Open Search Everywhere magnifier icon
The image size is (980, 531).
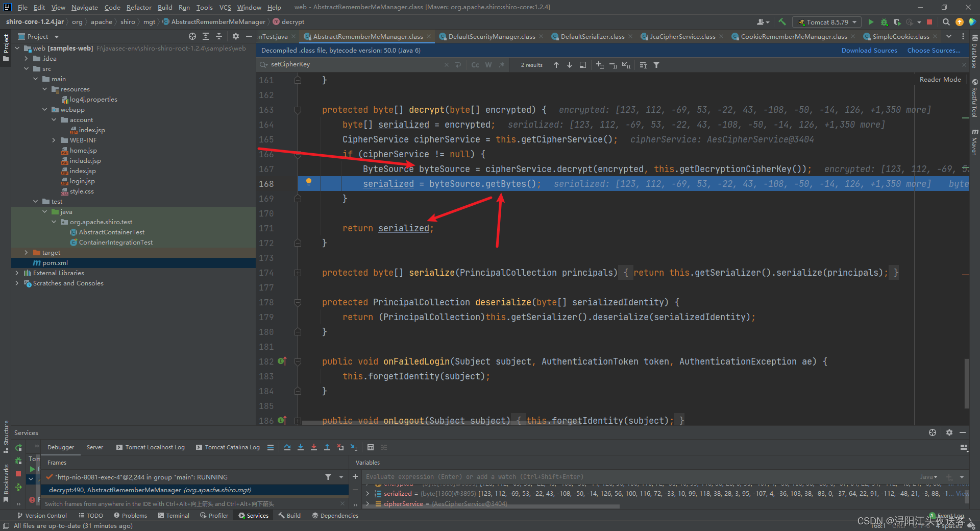pyautogui.click(x=946, y=22)
